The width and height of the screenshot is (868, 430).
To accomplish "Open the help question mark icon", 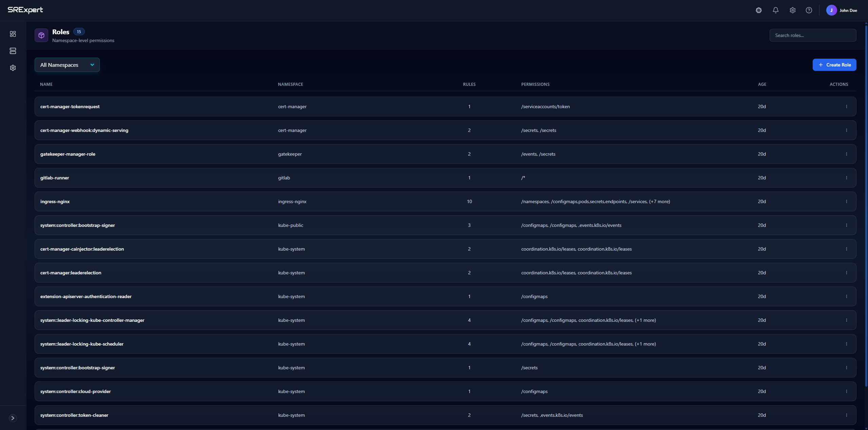I will (x=809, y=10).
